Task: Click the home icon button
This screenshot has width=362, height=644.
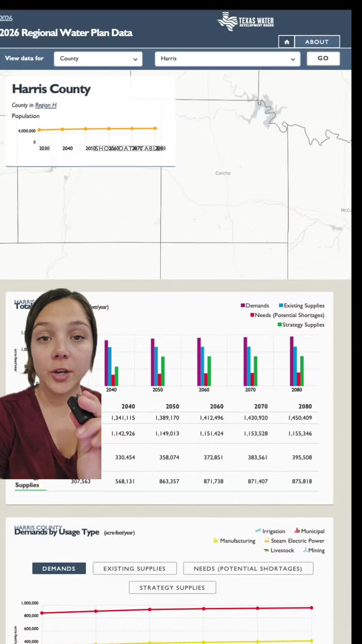Action: (286, 42)
